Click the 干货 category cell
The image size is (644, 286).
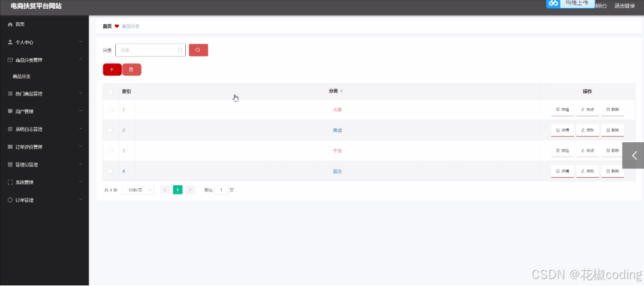pyautogui.click(x=337, y=151)
